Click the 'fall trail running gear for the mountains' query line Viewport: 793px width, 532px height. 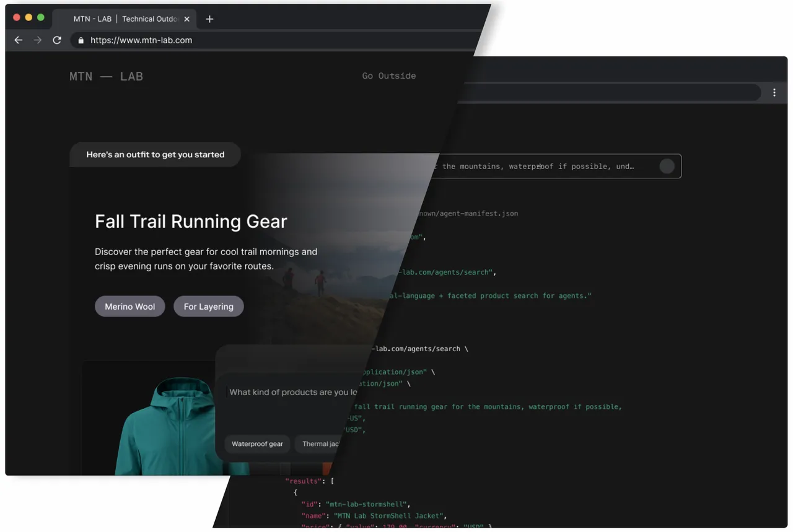coord(488,407)
